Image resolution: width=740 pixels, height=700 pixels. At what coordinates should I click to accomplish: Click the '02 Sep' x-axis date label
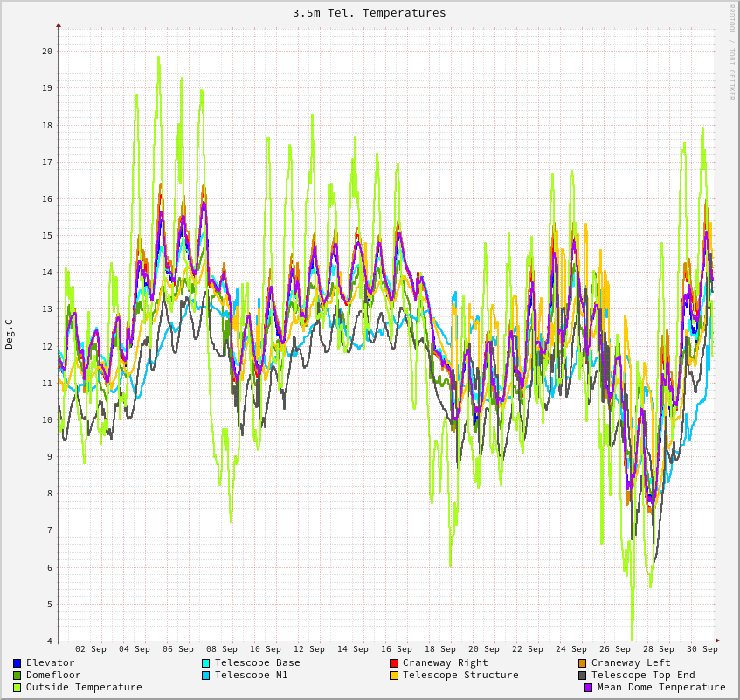[x=90, y=649]
